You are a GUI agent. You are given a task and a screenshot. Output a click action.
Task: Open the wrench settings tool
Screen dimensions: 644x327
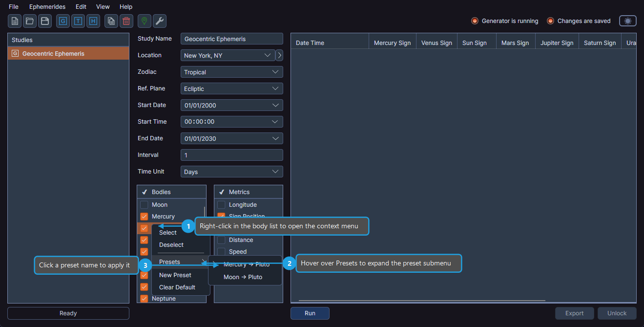click(x=160, y=21)
